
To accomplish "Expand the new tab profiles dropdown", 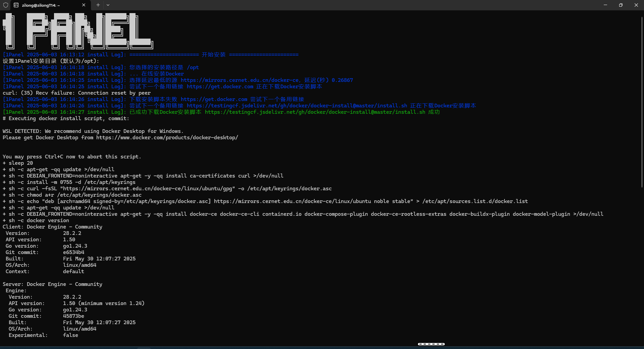I will coord(108,5).
